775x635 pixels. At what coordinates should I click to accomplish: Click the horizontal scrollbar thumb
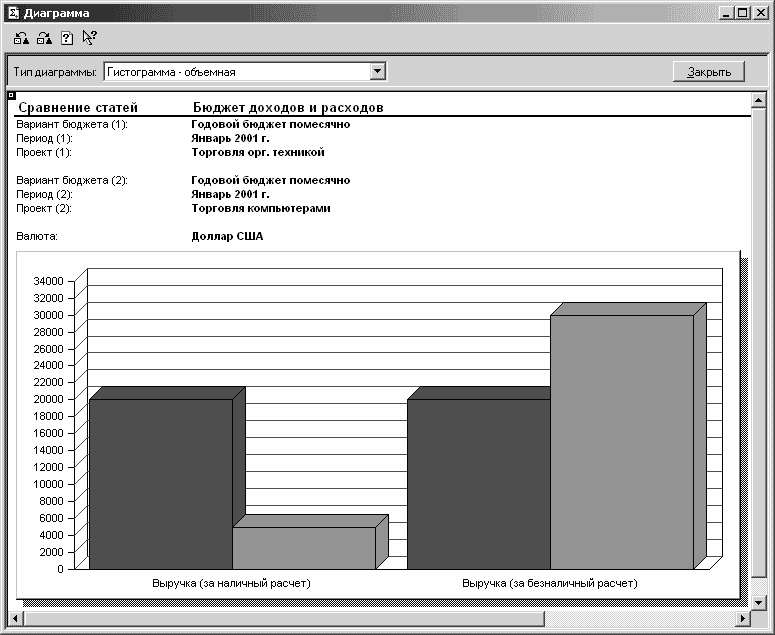pos(283,618)
